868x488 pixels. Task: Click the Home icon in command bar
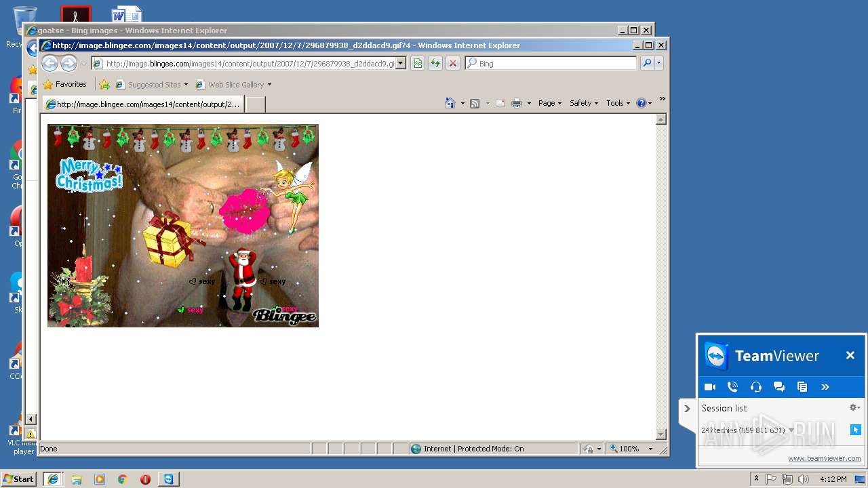[450, 103]
